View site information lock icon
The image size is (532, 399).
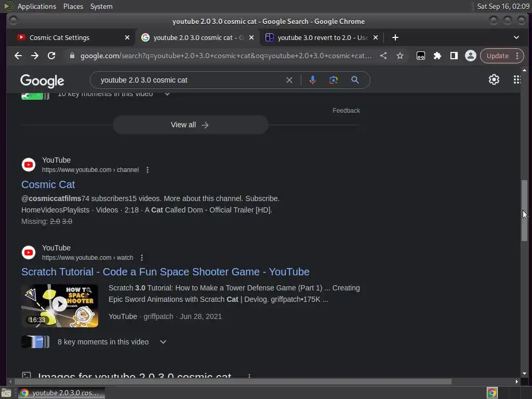pyautogui.click(x=72, y=56)
